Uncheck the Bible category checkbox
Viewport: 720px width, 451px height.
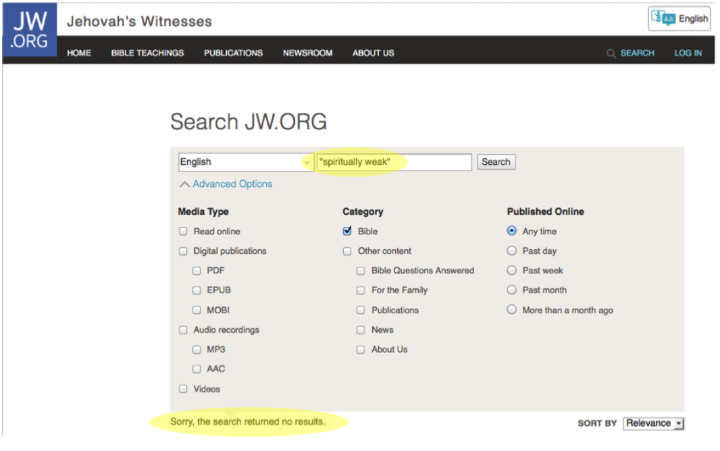347,231
